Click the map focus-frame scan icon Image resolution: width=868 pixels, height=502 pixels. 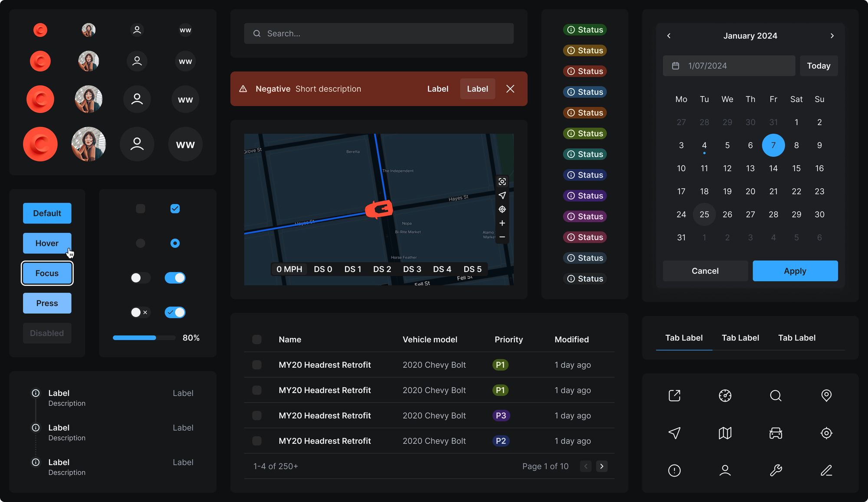502,182
